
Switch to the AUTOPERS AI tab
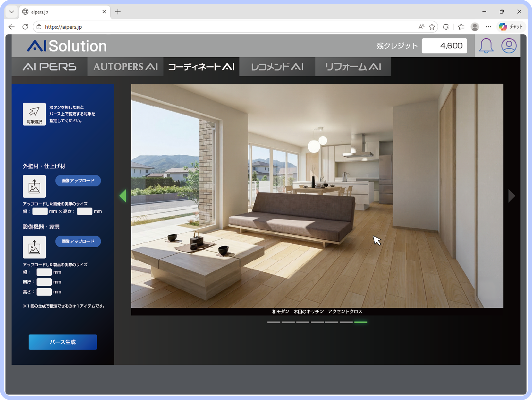point(125,67)
